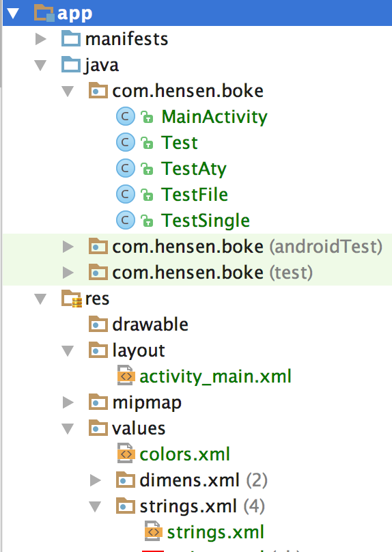Select com.hensen.boke (test) package
The width and height of the screenshot is (392, 552).
tap(201, 273)
